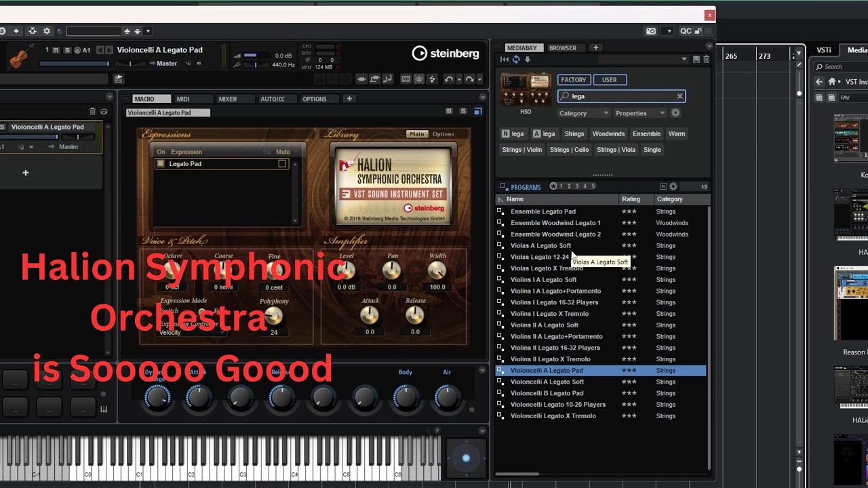Toggle the Legato Pad expression On box

161,163
